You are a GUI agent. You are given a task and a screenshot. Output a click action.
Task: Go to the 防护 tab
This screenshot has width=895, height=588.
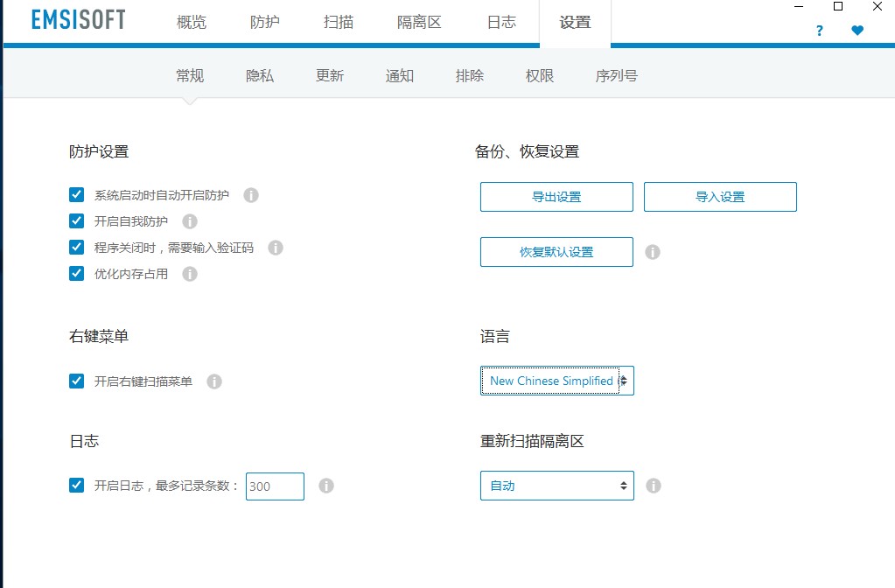265,22
